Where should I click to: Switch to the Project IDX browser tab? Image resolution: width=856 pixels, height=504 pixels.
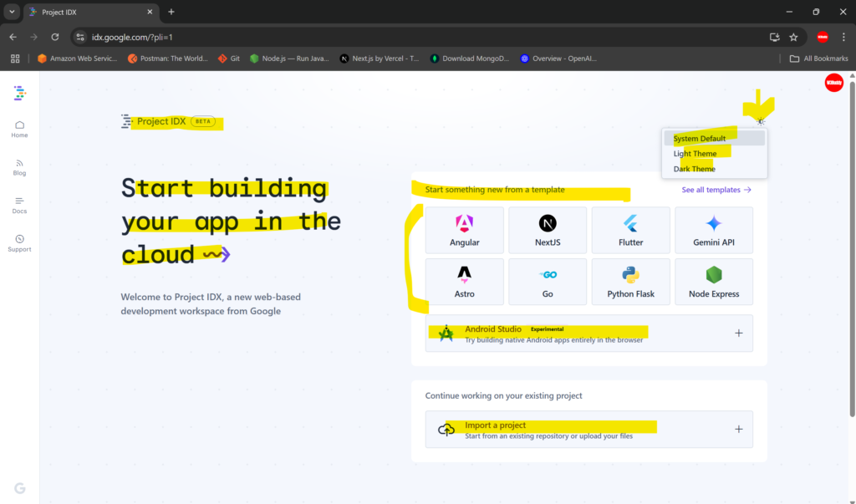[92, 12]
